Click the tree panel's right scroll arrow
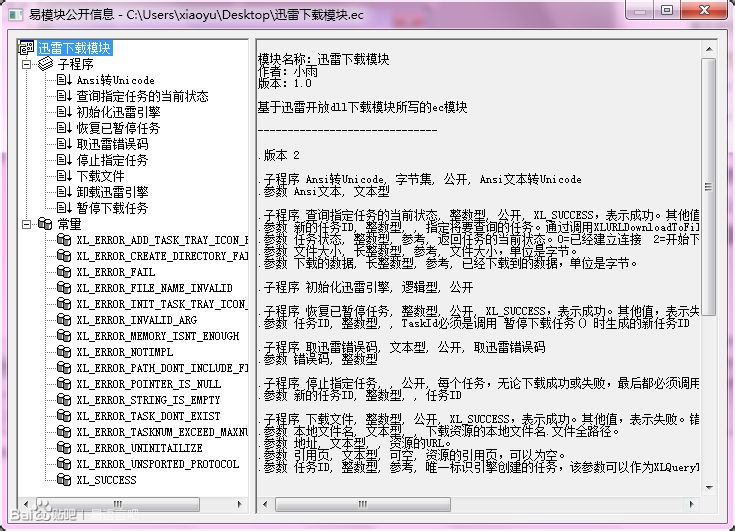 tap(240, 504)
